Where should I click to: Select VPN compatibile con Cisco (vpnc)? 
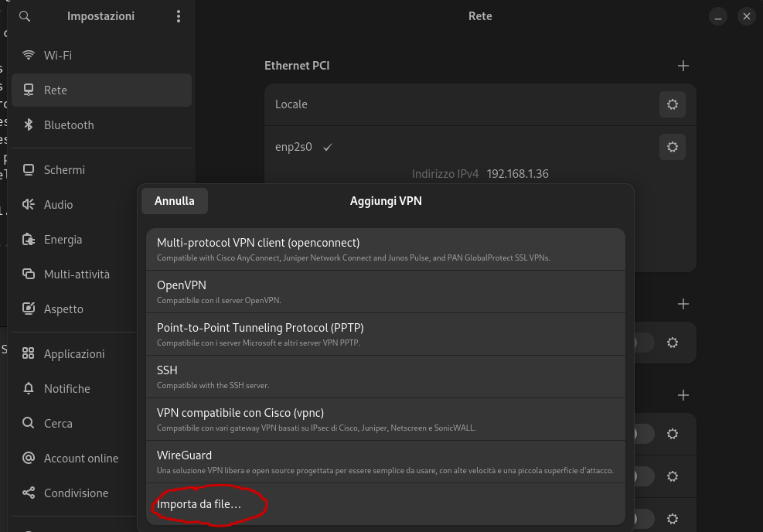tap(385, 419)
